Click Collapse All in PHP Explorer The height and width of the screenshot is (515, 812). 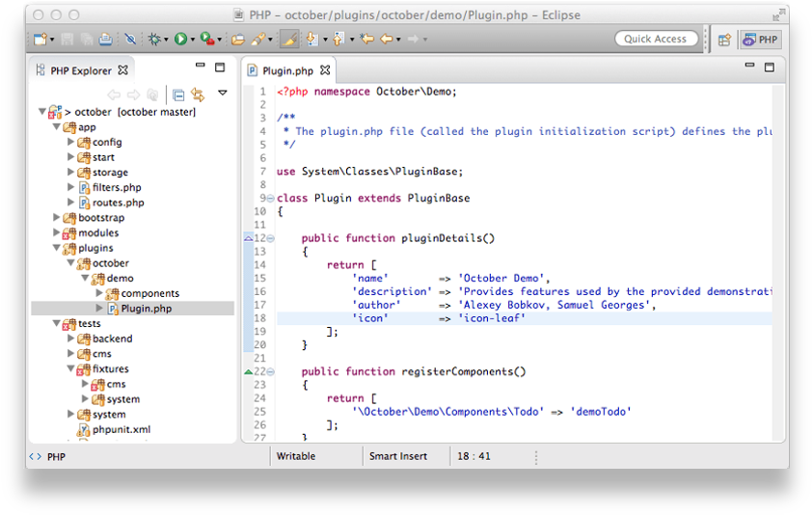point(178,95)
